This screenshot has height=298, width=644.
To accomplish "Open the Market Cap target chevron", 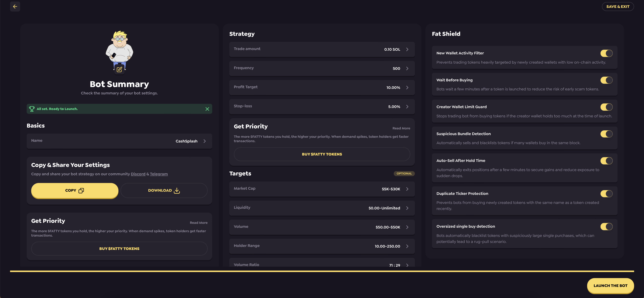I will tap(407, 189).
